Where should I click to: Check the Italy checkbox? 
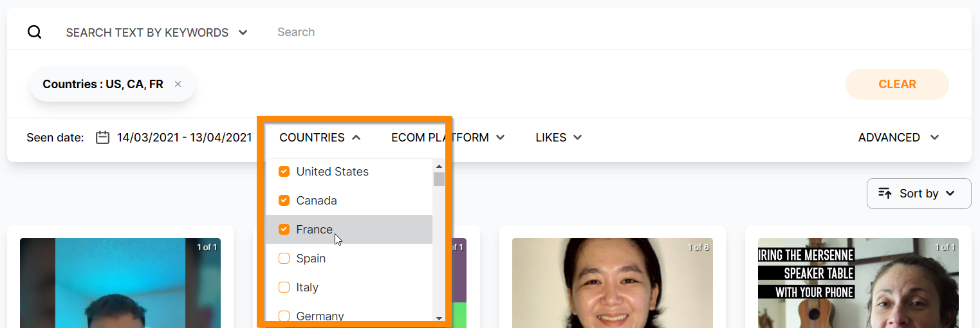[x=284, y=287]
